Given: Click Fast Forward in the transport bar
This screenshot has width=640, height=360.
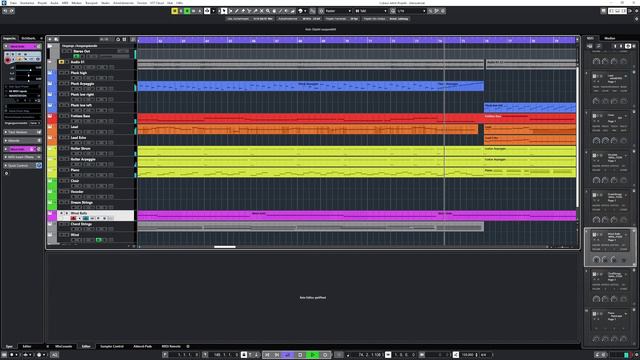Looking at the screenshot, I should click(x=277, y=355).
